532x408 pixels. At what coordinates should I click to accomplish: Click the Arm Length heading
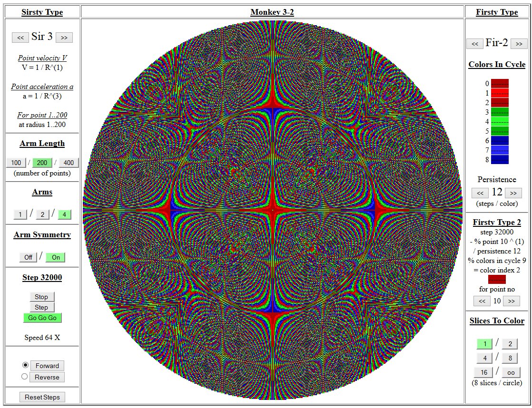pyautogui.click(x=42, y=144)
